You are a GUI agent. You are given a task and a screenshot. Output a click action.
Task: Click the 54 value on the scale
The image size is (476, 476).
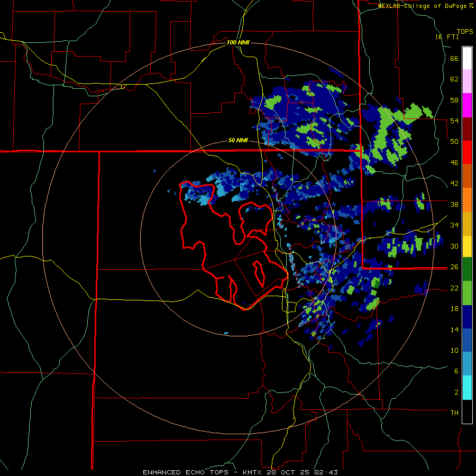click(x=454, y=121)
